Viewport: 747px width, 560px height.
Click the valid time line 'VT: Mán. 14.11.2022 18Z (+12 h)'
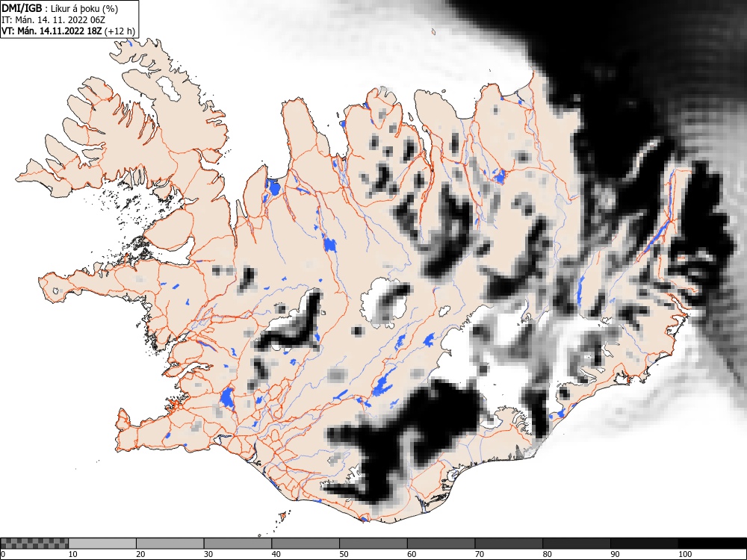[x=69, y=31]
